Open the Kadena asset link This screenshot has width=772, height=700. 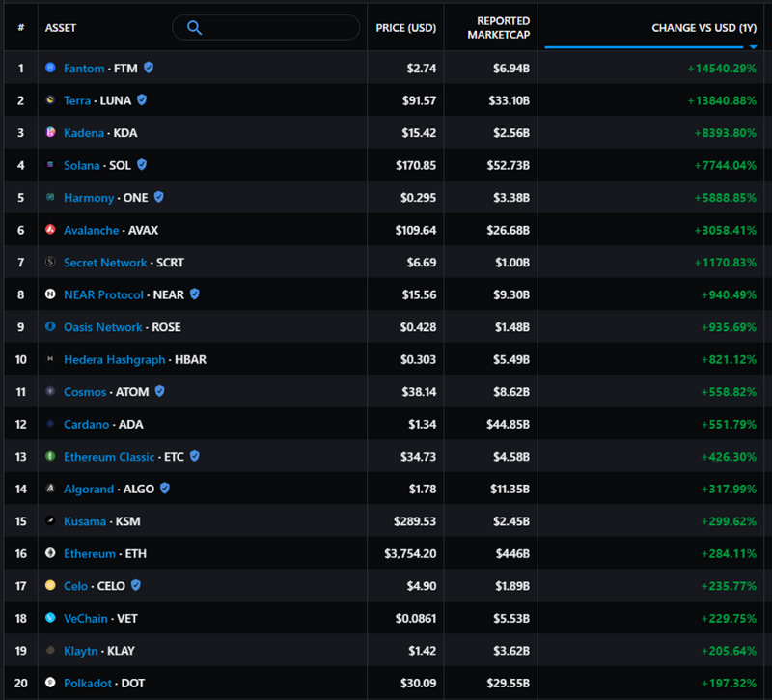pos(84,133)
